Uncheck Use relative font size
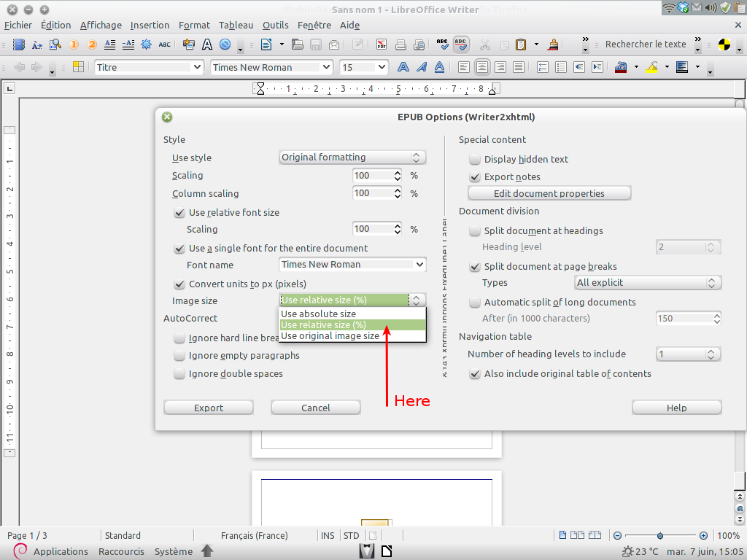 (x=179, y=213)
